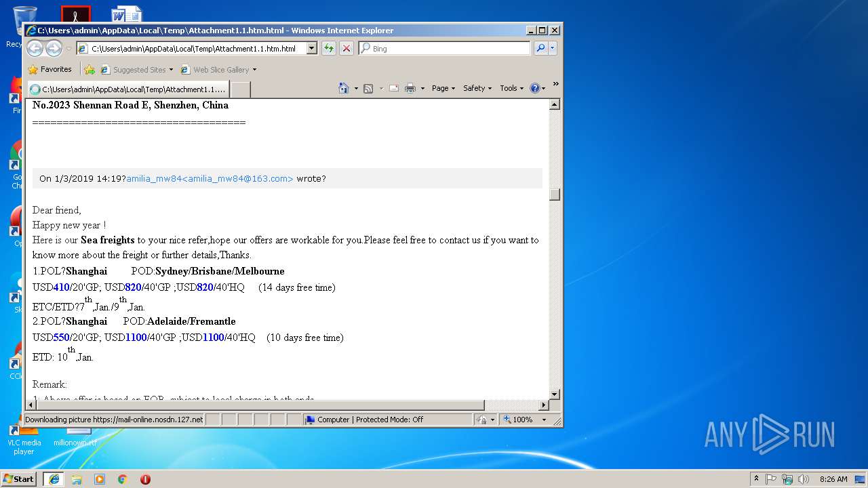The width and height of the screenshot is (868, 488).
Task: Click the "Sea freights" bold text
Action: (107, 240)
